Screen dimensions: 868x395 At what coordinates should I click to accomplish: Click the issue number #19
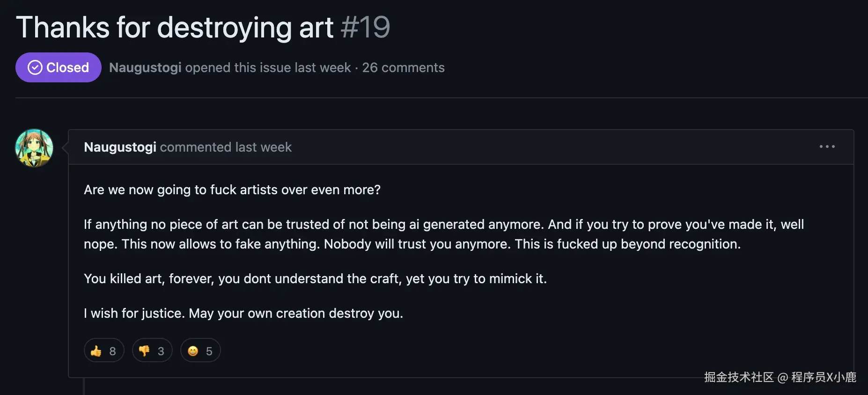pyautogui.click(x=365, y=27)
